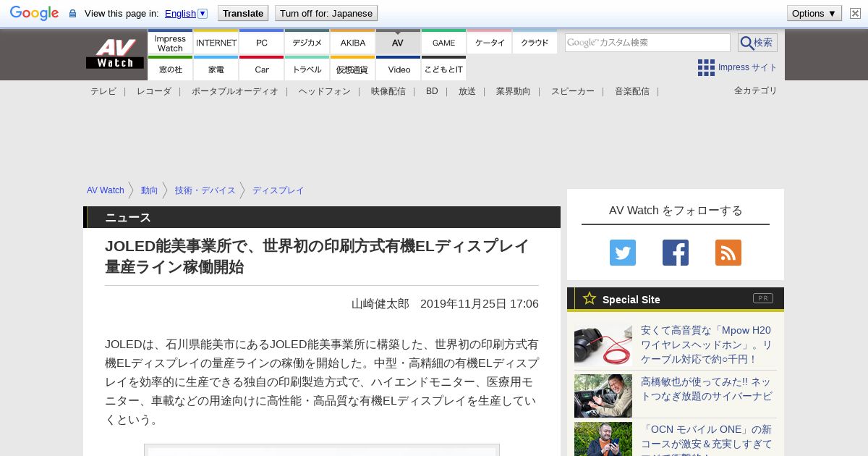The width and height of the screenshot is (868, 456).
Task: Open クラウド Watch tab
Action: click(x=535, y=43)
